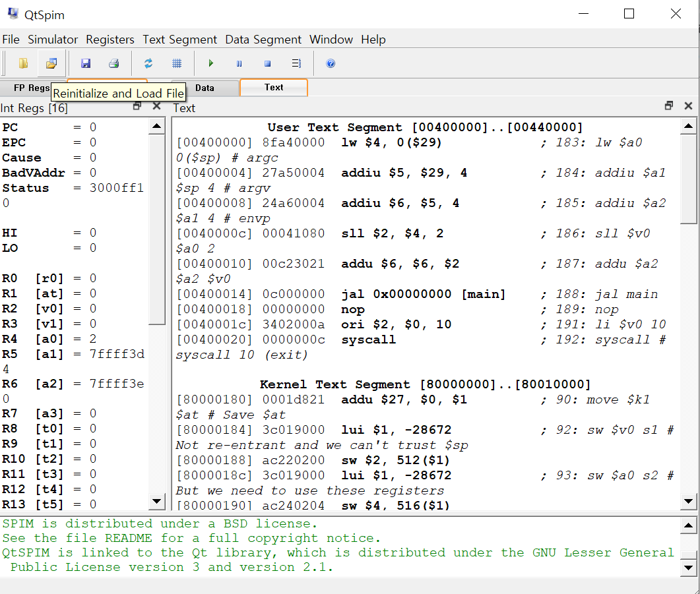Select the Text tab
700x594 pixels.
(274, 88)
